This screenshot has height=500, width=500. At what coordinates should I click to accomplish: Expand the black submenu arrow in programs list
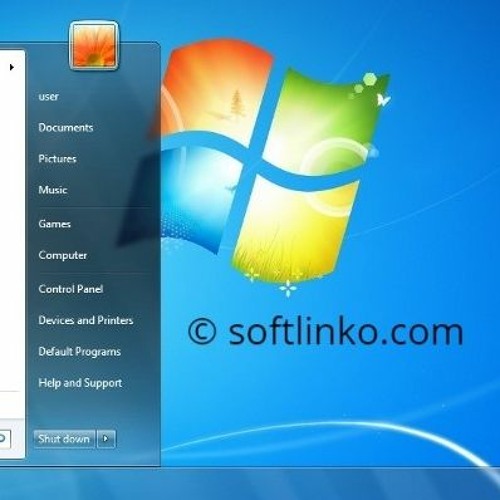12,67
